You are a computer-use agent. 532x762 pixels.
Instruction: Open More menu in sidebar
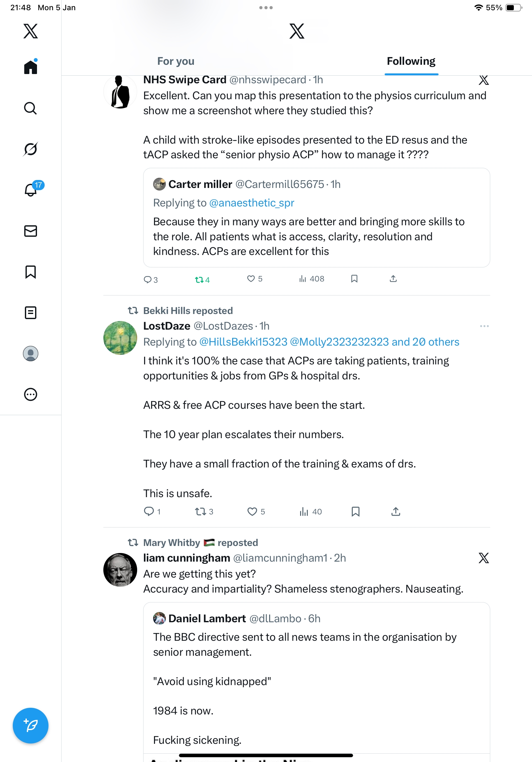[x=31, y=394]
